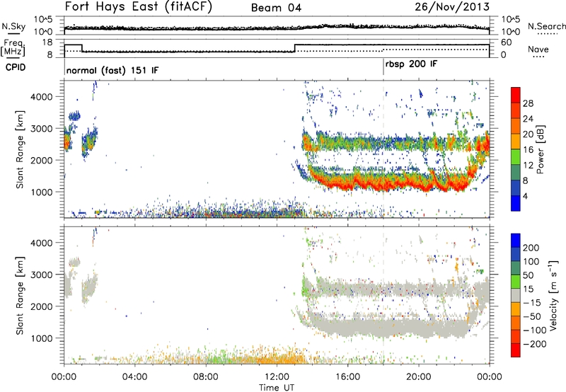Click the 16 label on the Power colorbar
The height and width of the screenshot is (392, 566).
[x=528, y=150]
